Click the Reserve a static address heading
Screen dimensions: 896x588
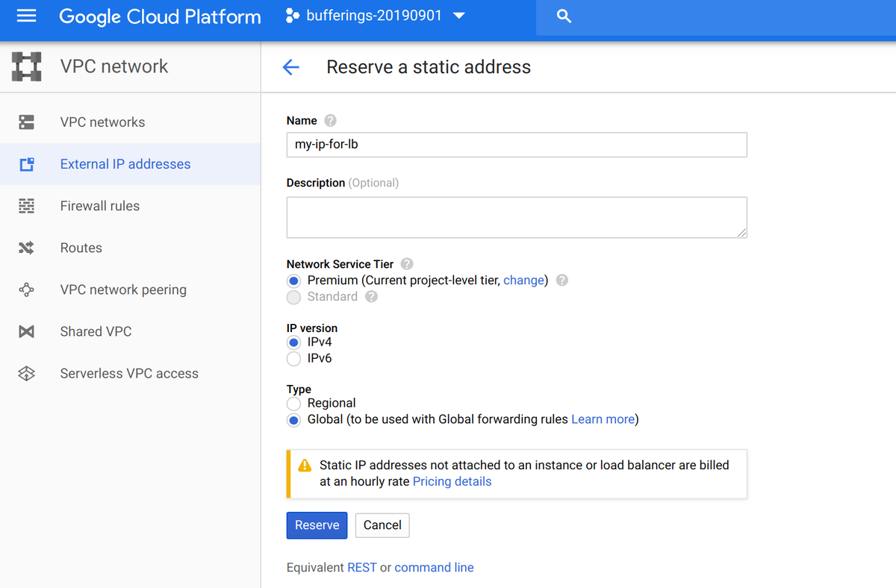click(429, 67)
